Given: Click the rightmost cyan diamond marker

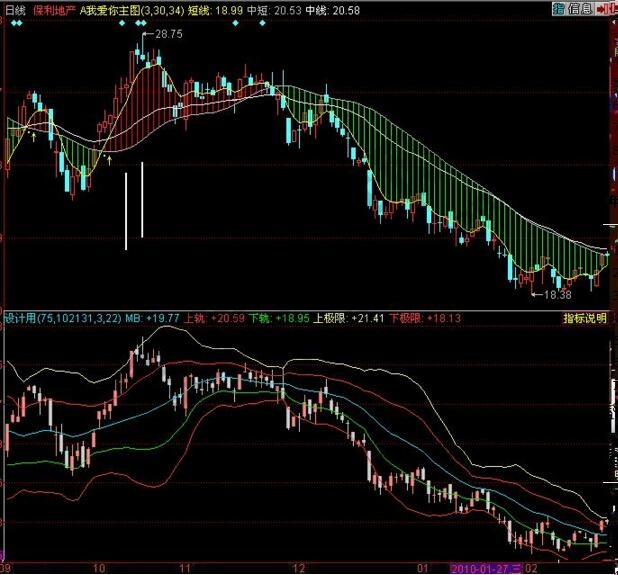Looking at the screenshot, I should tap(264, 22).
